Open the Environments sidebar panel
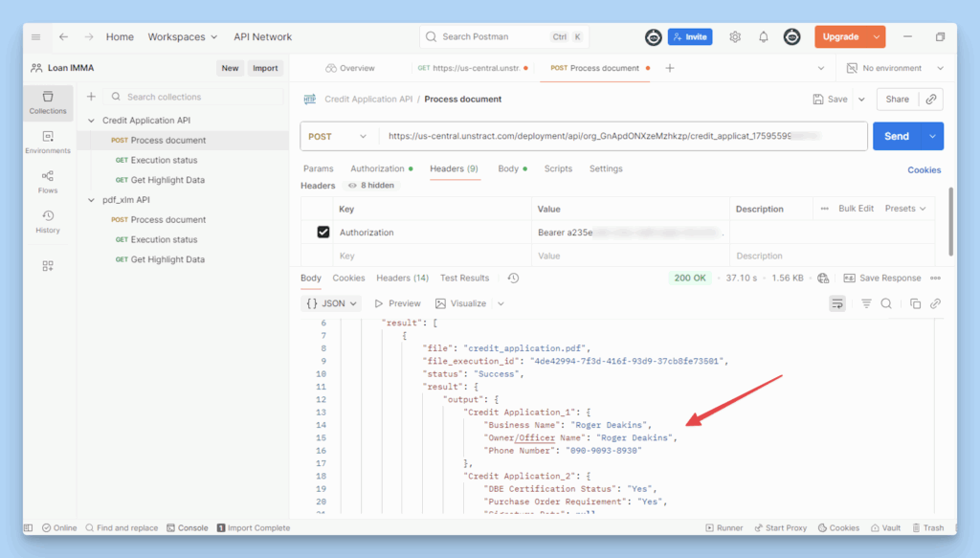Image resolution: width=980 pixels, height=558 pixels. click(x=48, y=142)
